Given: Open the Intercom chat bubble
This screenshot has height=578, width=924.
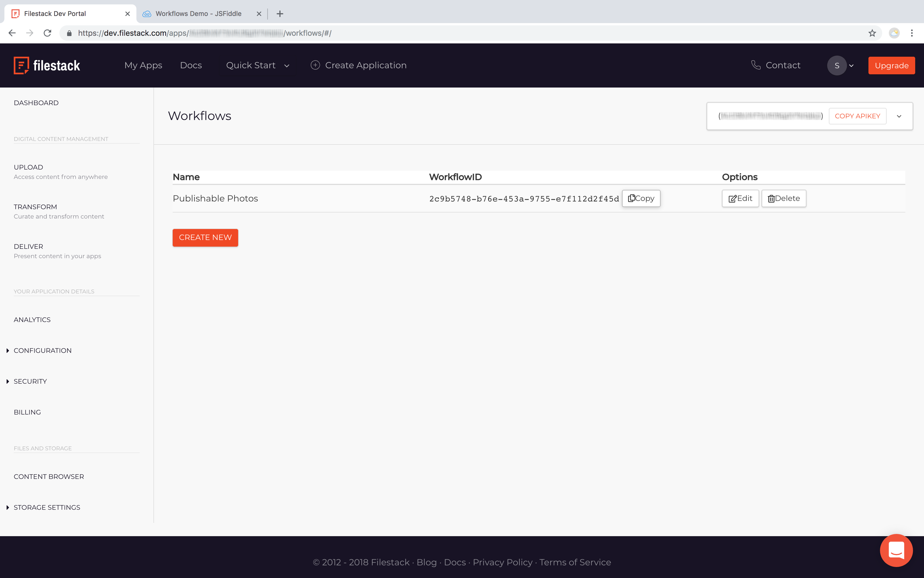Looking at the screenshot, I should click(x=896, y=550).
